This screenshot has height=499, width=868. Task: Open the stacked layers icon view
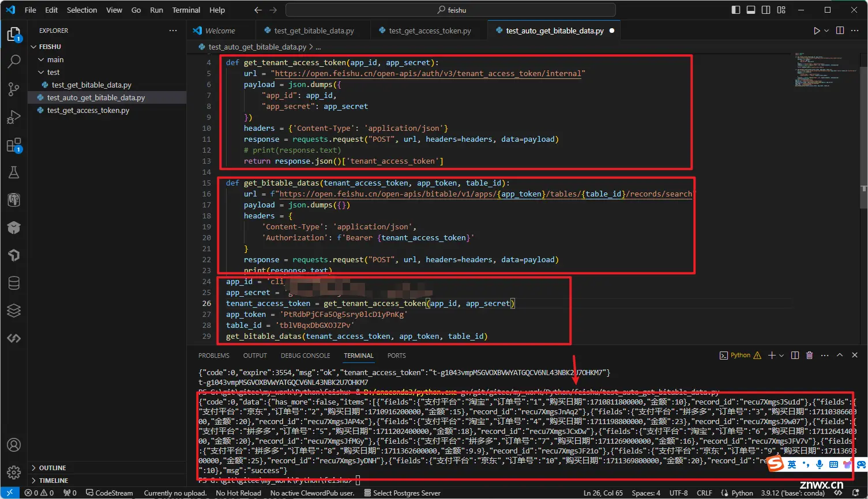click(x=14, y=311)
